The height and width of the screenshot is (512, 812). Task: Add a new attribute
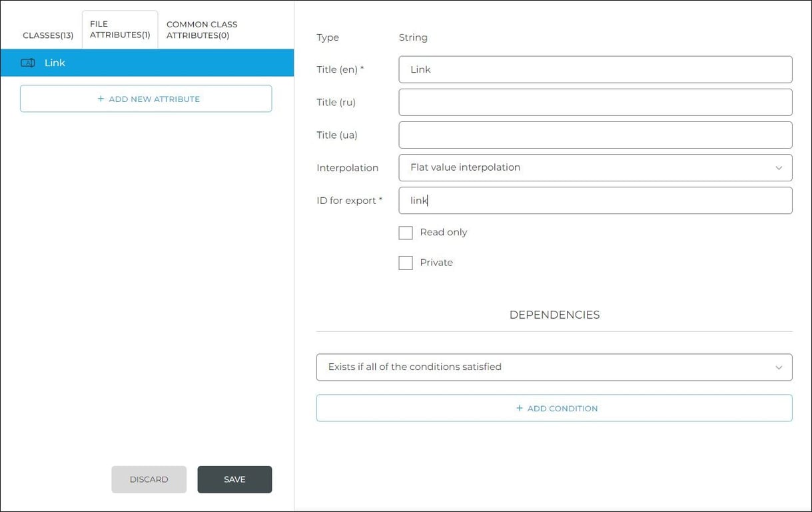(x=146, y=98)
